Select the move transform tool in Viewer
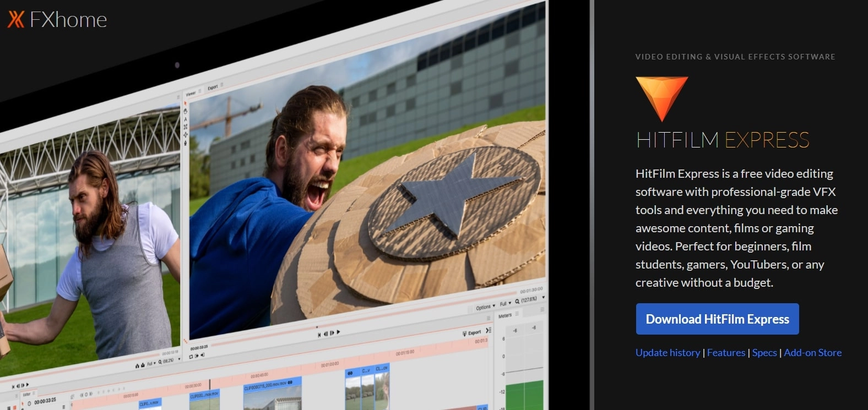This screenshot has width=868, height=410. point(186,135)
